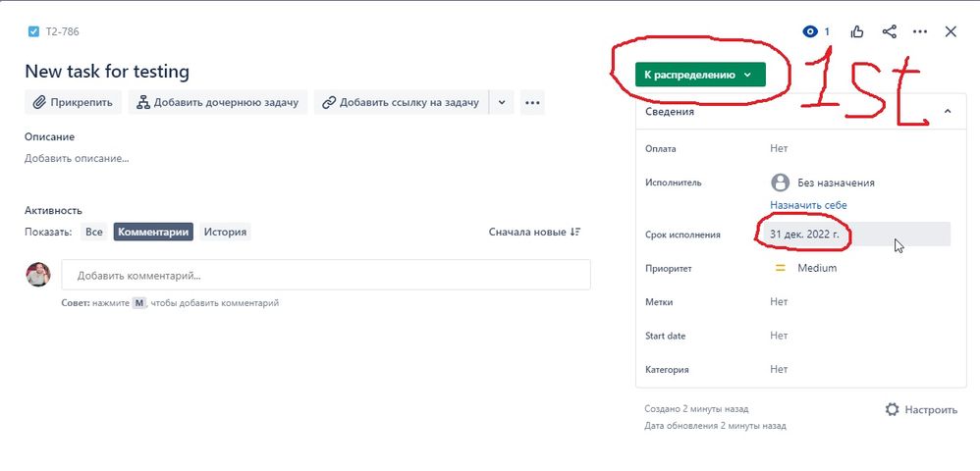This screenshot has width=980, height=471.
Task: Click the blue task type icon beside T2-786
Action: click(x=33, y=31)
